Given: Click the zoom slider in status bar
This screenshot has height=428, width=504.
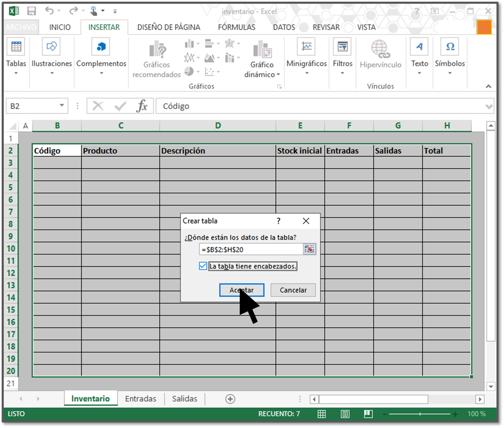Looking at the screenshot, I should (x=420, y=414).
